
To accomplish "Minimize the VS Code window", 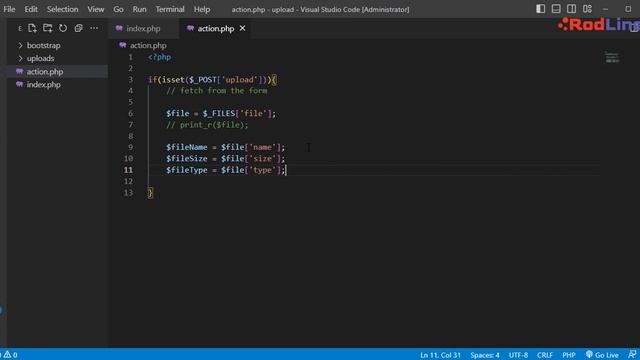I will [x=605, y=9].
